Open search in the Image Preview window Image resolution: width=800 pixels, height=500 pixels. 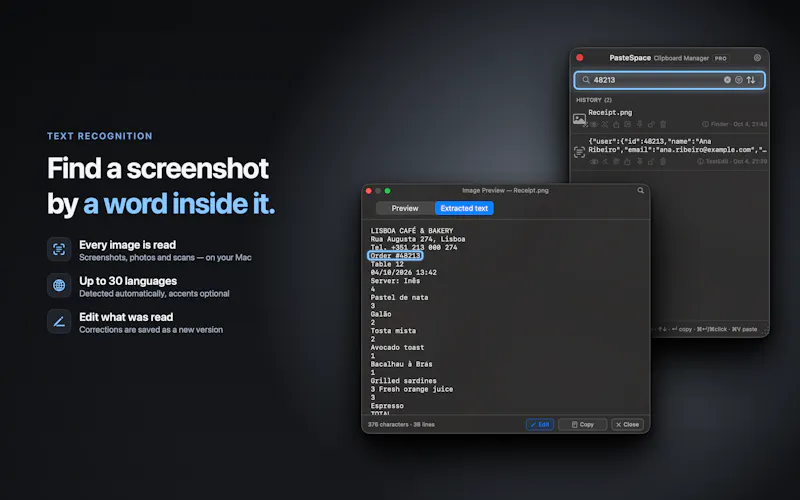[640, 190]
